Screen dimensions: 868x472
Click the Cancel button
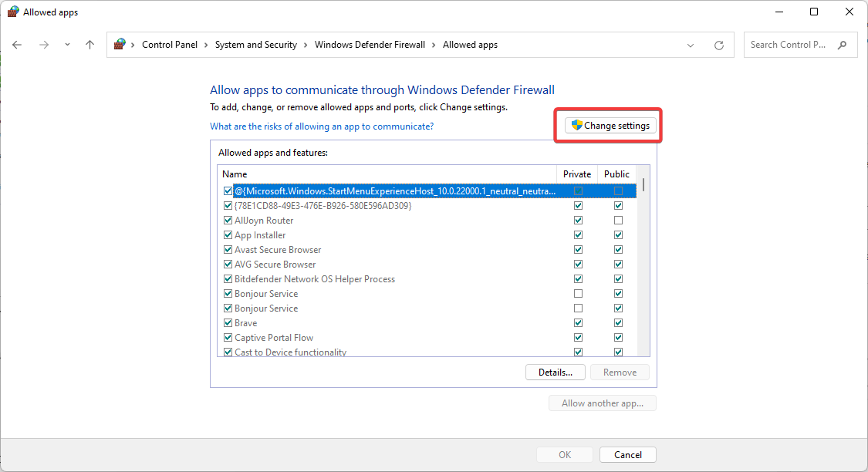[x=628, y=455]
